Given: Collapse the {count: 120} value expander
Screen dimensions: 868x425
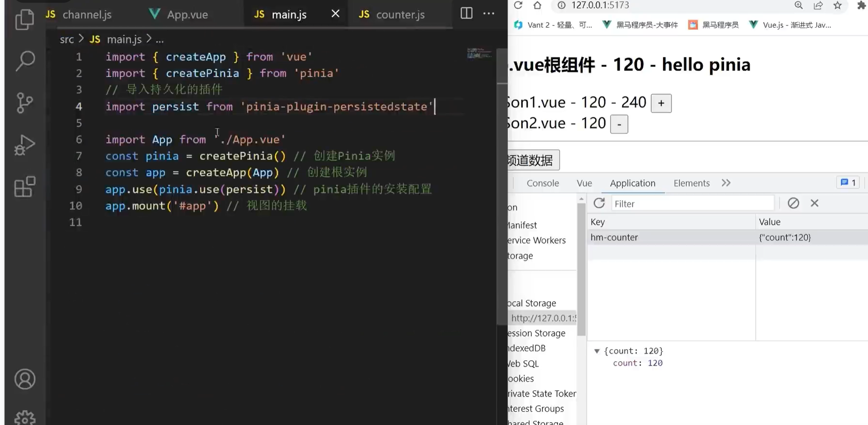Looking at the screenshot, I should point(597,351).
